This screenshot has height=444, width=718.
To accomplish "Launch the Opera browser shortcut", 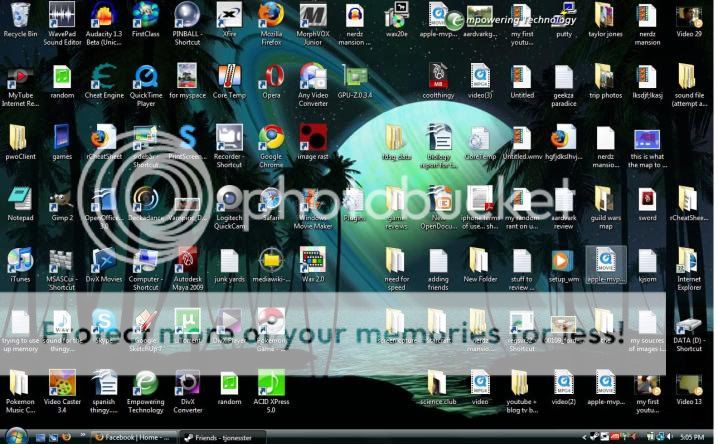I will (271, 78).
